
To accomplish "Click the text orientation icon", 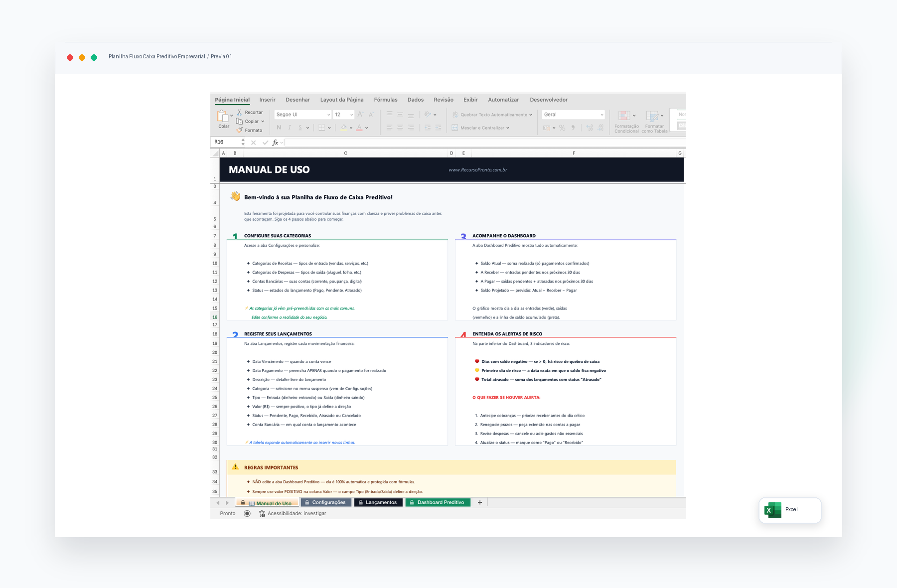I will click(428, 115).
